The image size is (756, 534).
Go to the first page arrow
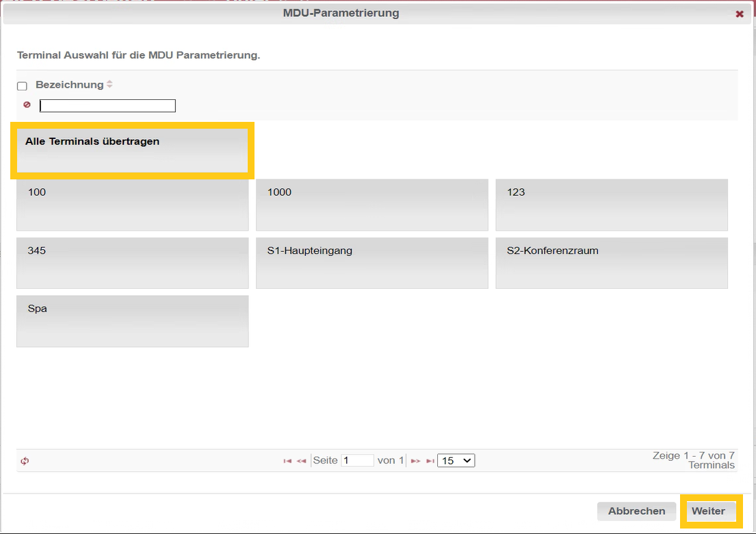[x=287, y=461]
